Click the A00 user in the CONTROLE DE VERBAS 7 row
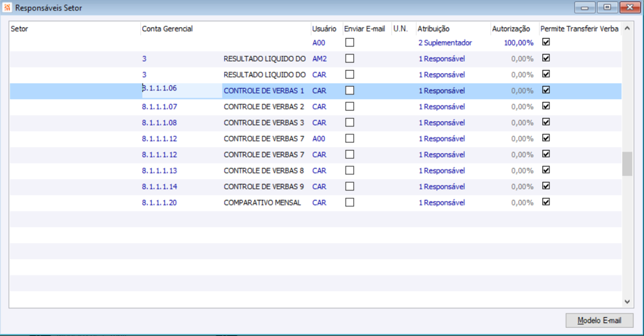 (x=319, y=139)
